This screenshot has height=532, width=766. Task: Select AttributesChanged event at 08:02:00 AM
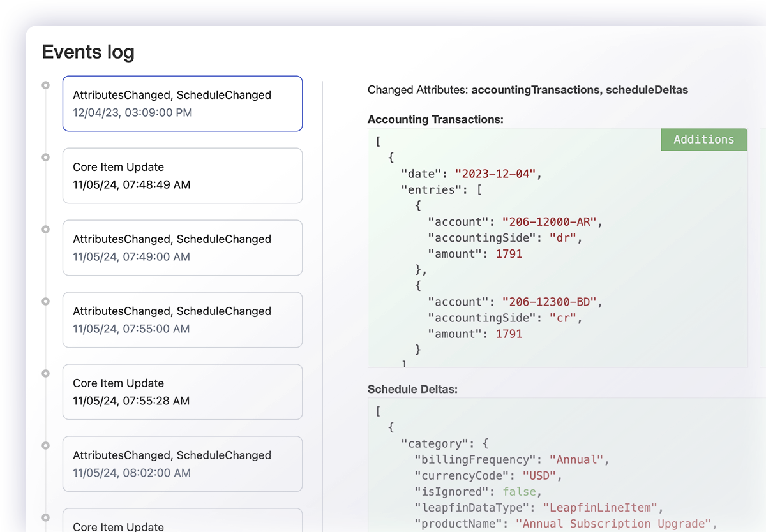pyautogui.click(x=183, y=464)
